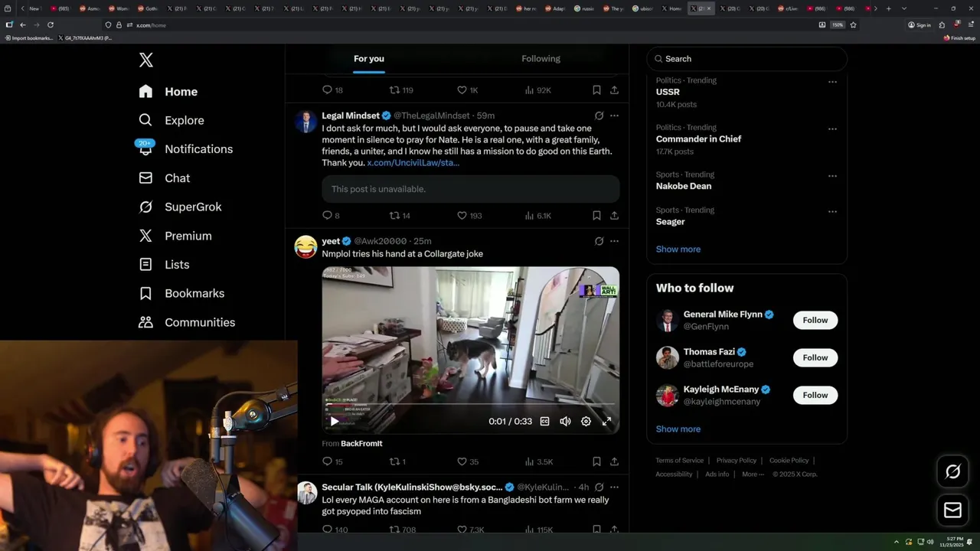Follow General Mike Flynn
Screen dimensions: 980x551
click(815, 320)
